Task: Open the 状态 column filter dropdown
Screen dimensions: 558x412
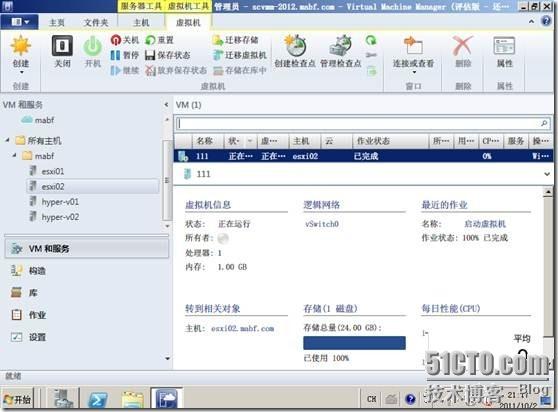Action: click(250, 141)
